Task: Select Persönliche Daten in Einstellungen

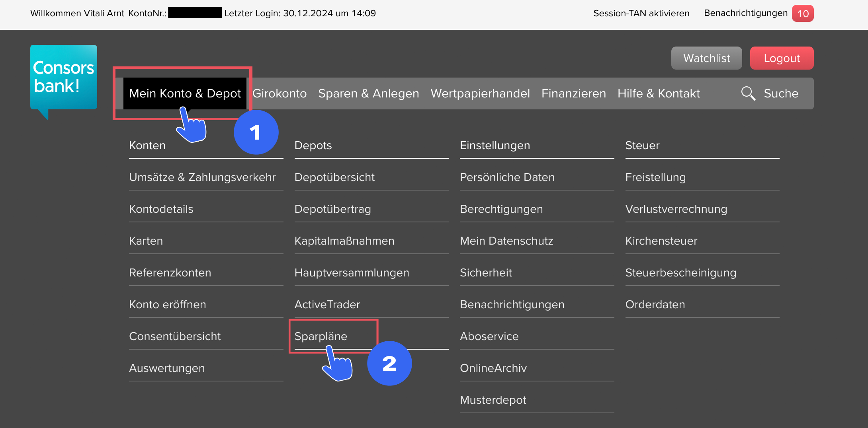Action: coord(507,177)
